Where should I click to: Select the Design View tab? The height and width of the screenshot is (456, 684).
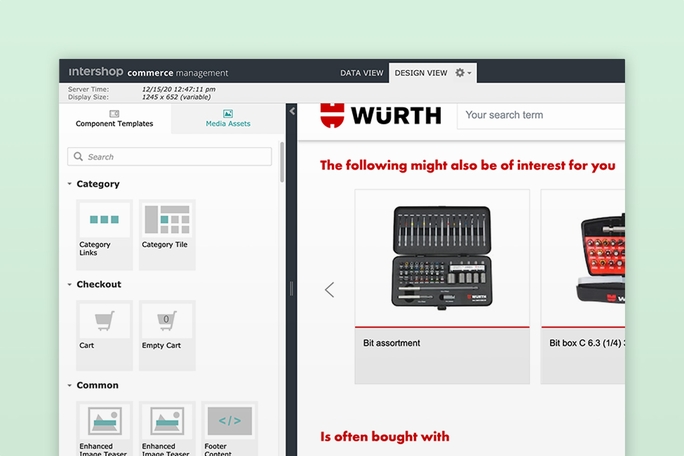pyautogui.click(x=421, y=73)
